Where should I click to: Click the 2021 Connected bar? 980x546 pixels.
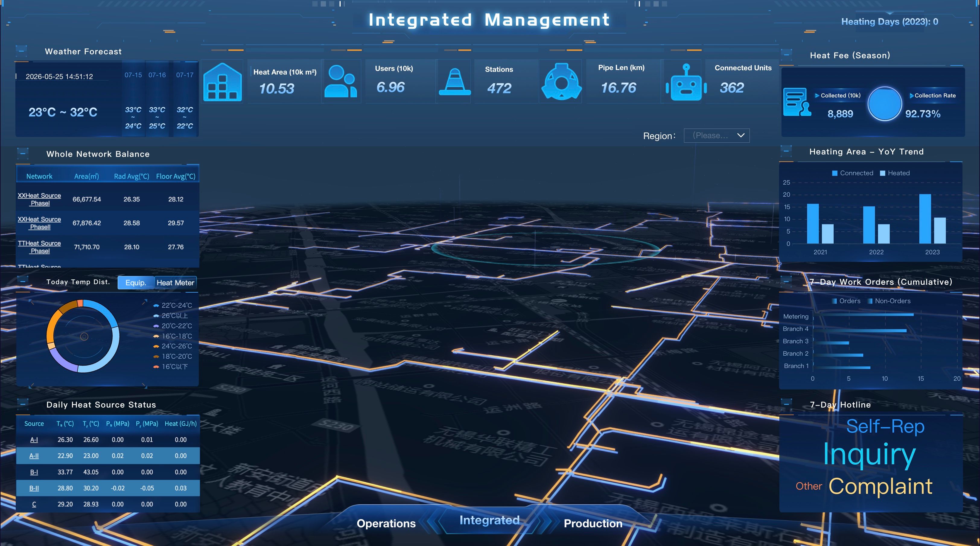click(x=813, y=224)
